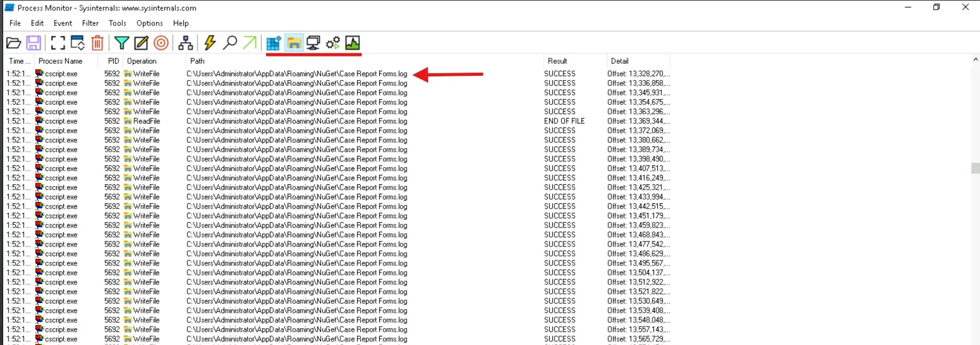Open a saved log with the folder icon
Image resolution: width=980 pixels, height=345 pixels.
click(x=14, y=43)
